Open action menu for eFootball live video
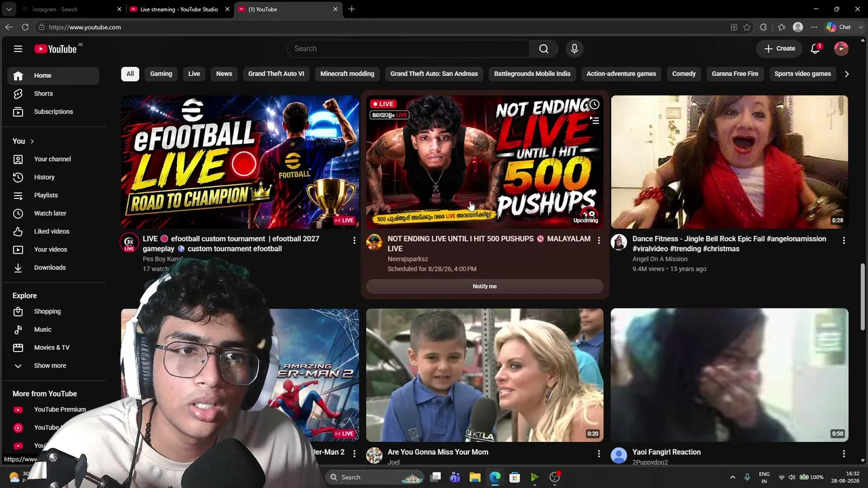 click(354, 241)
